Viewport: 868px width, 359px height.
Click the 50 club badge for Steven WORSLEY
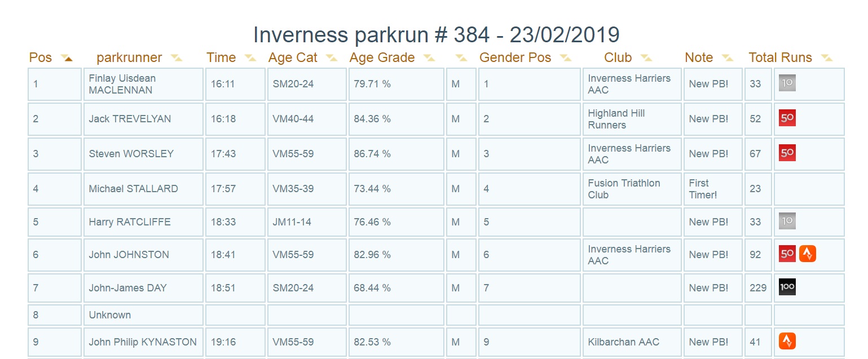pos(787,153)
